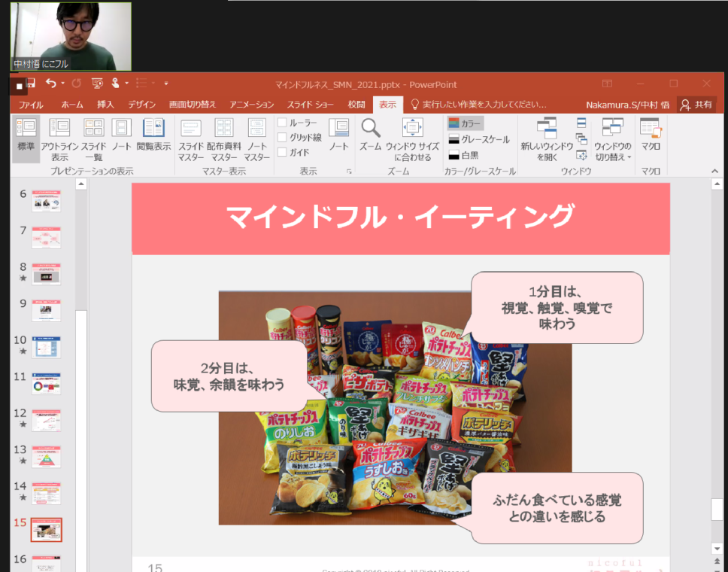Toggle the ノート pane button in 表示 group
Screen dimensions: 728x572
(338, 135)
